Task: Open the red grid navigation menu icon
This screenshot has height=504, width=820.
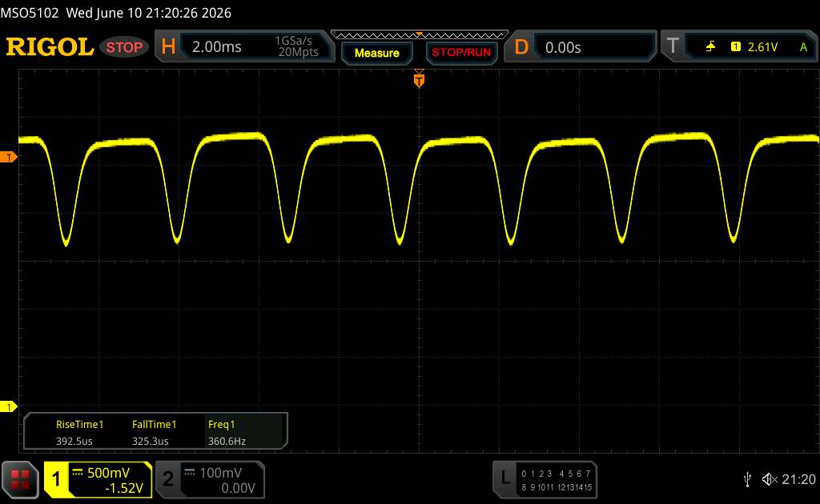Action: click(x=20, y=479)
